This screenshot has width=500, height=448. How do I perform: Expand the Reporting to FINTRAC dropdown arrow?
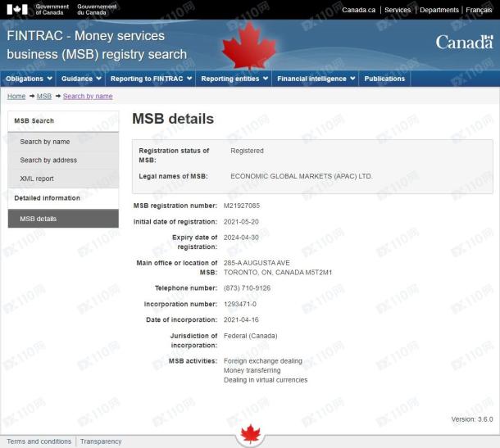(x=189, y=79)
